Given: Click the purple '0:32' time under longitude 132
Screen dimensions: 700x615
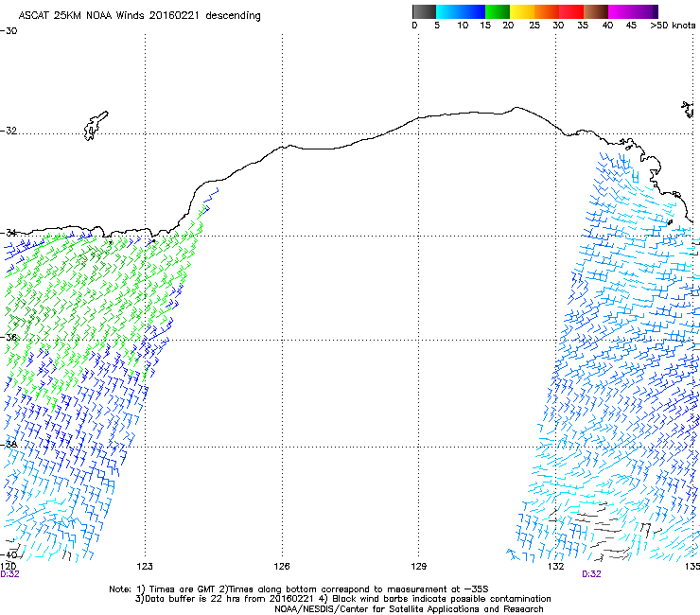Looking at the screenshot, I should (x=591, y=574).
